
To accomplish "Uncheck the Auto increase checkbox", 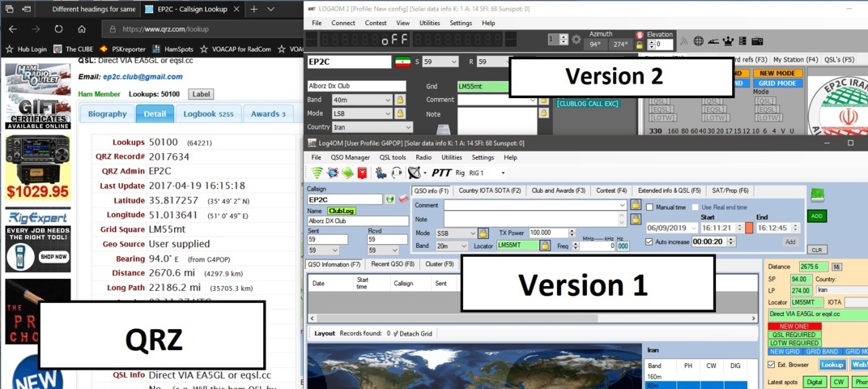I will [650, 242].
